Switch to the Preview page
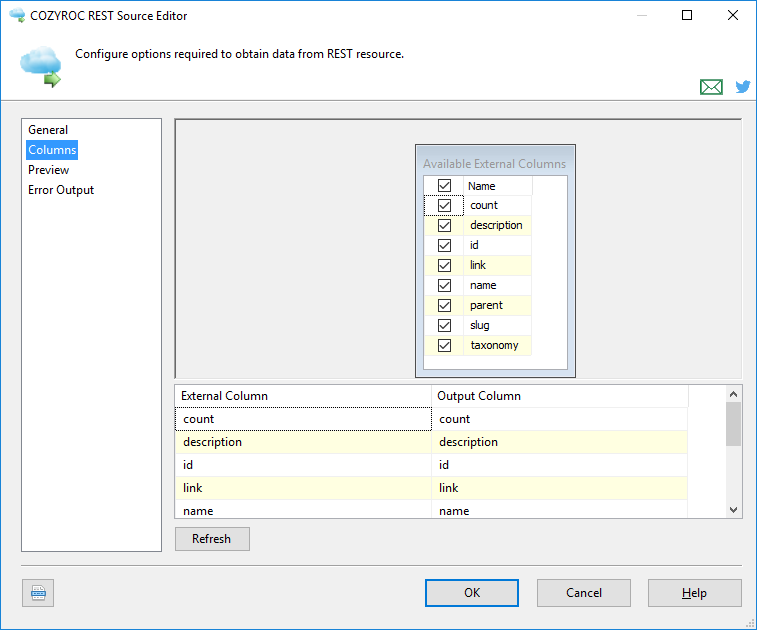The image size is (757, 630). coord(48,170)
